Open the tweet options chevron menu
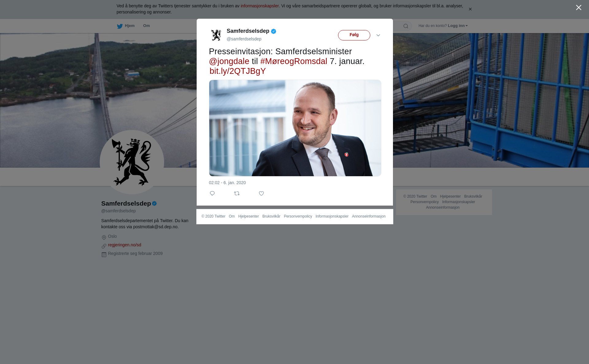Screen dimensions: 589x364 pyautogui.click(x=378, y=35)
